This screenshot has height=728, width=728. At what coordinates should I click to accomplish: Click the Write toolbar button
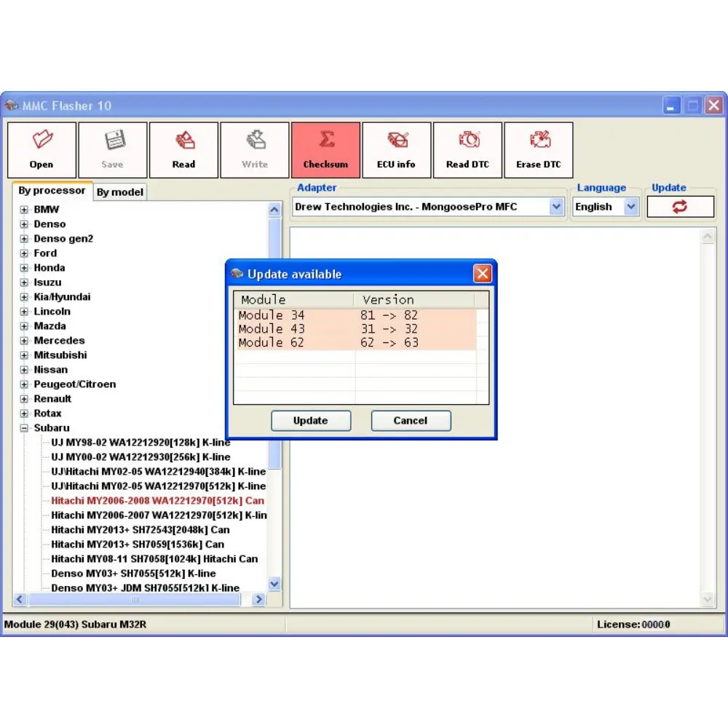point(255,150)
